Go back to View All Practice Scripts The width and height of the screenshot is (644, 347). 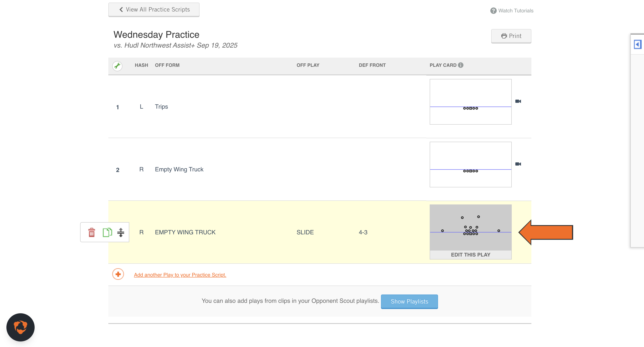[154, 9]
